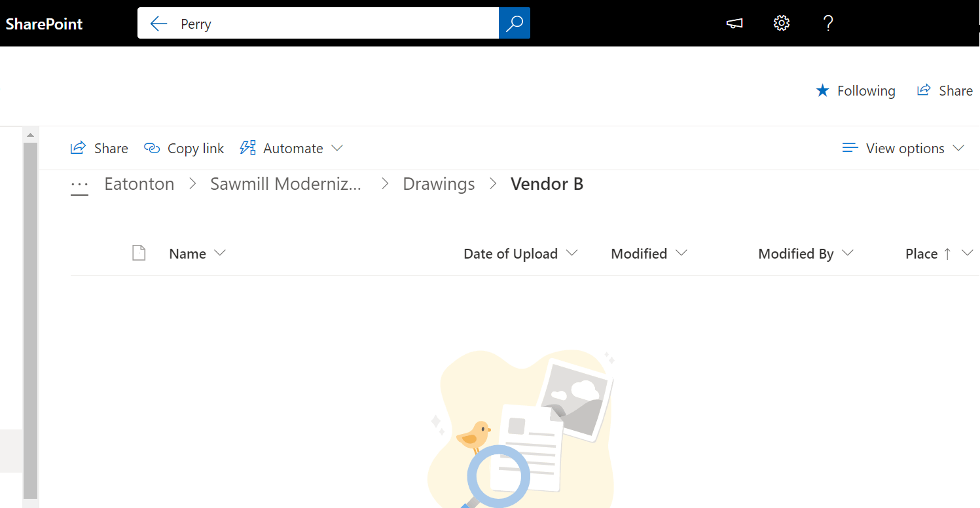Open the Modified column header menu
The height and width of the screenshot is (508, 980).
coord(649,253)
